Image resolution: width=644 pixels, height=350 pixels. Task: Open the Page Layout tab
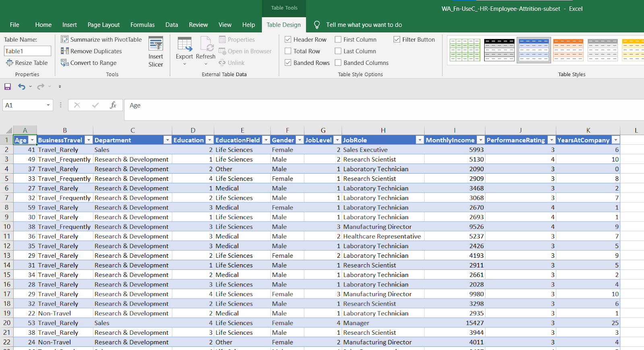pos(103,25)
